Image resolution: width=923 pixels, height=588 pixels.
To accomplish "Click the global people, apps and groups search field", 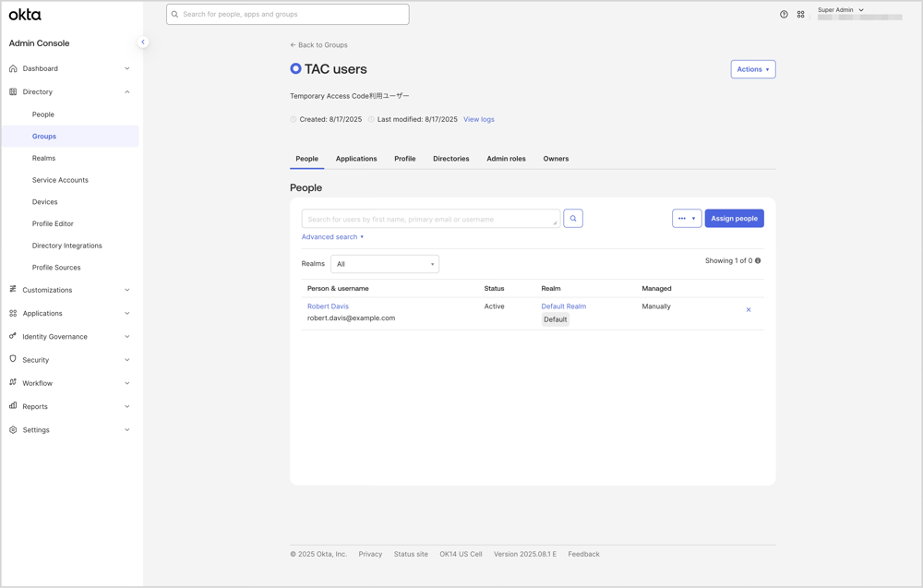I will click(288, 14).
